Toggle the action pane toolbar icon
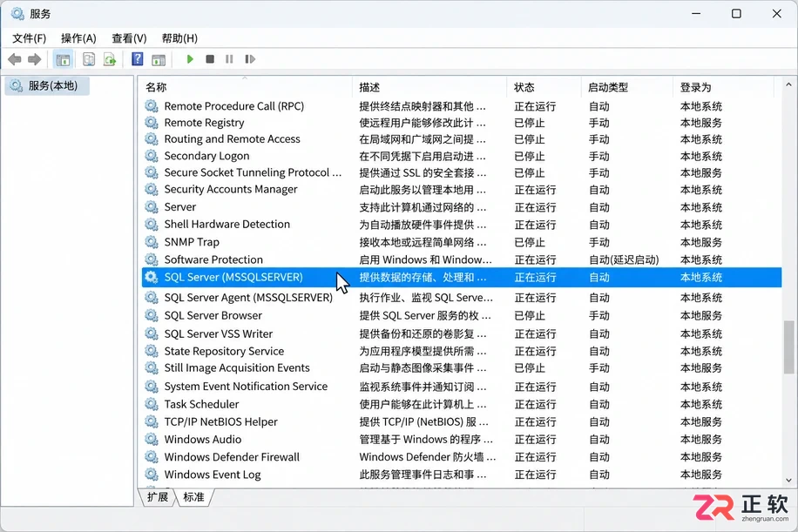This screenshot has height=532, width=798. tap(159, 59)
